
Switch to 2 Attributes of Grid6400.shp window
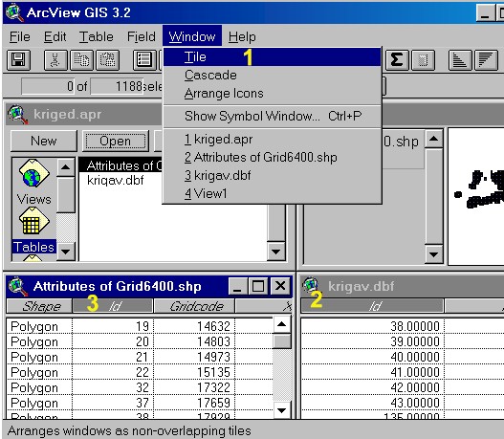tap(273, 157)
